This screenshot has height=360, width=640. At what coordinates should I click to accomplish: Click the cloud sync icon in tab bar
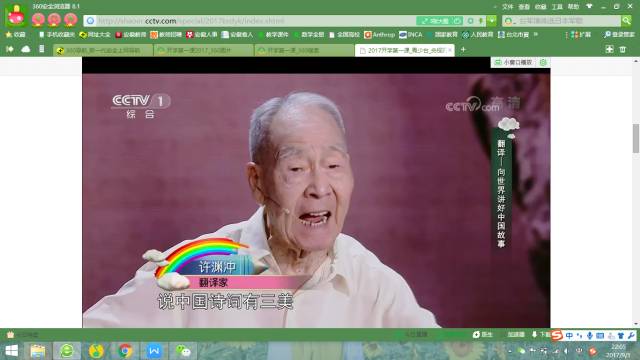26,49
